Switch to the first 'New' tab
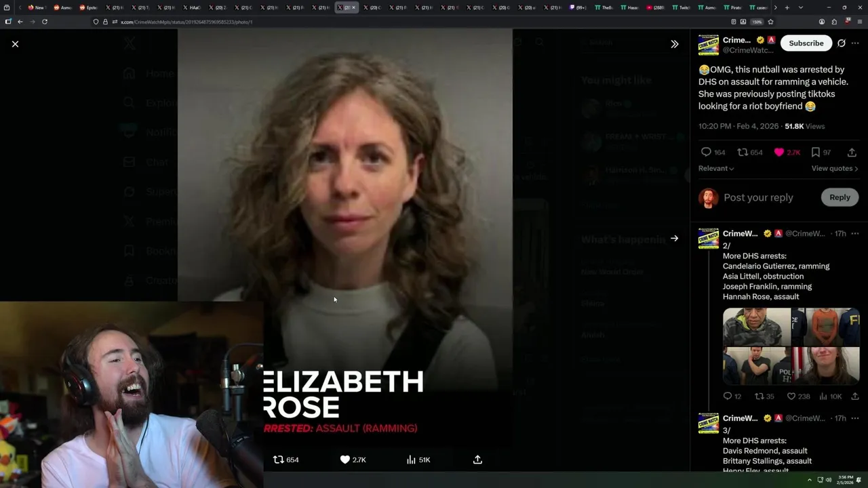868x488 pixels. click(36, 7)
